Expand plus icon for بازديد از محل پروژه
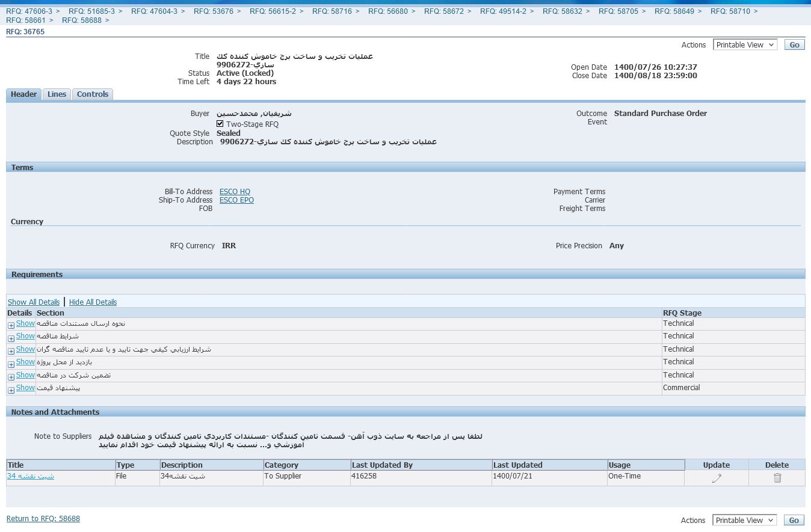Viewport: 811px width, 532px height. (x=11, y=364)
